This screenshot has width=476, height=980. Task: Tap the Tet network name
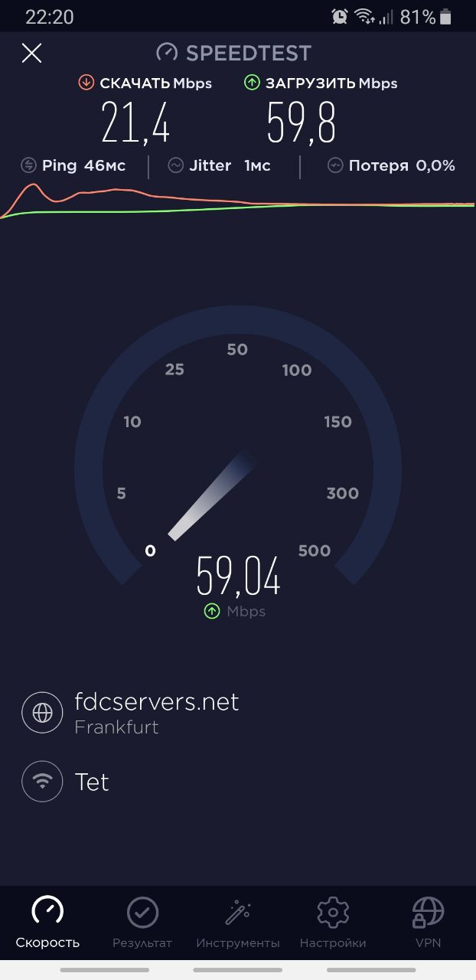click(92, 782)
